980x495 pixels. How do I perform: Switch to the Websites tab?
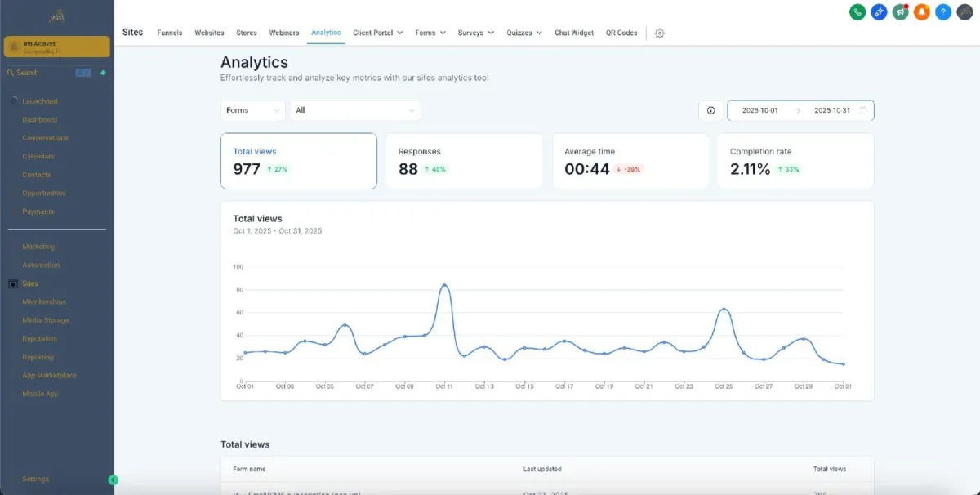pyautogui.click(x=209, y=33)
